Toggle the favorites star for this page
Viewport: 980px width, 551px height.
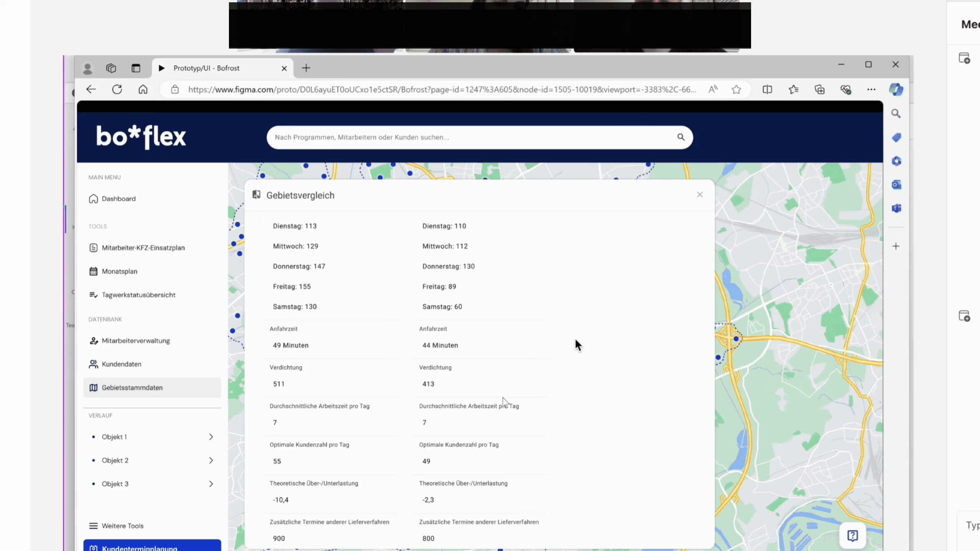pyautogui.click(x=736, y=89)
